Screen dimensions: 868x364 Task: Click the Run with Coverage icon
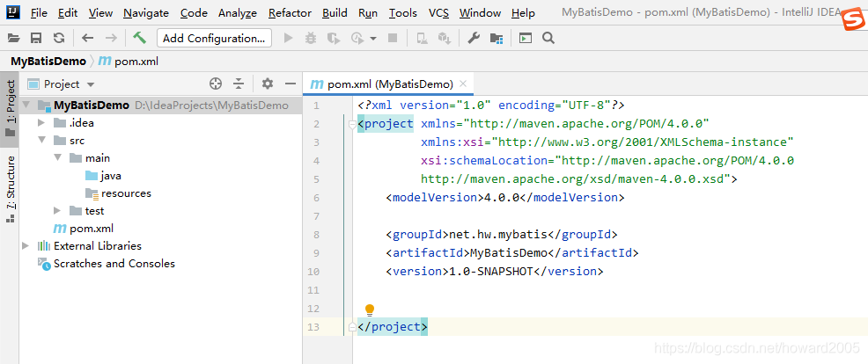[x=334, y=38]
